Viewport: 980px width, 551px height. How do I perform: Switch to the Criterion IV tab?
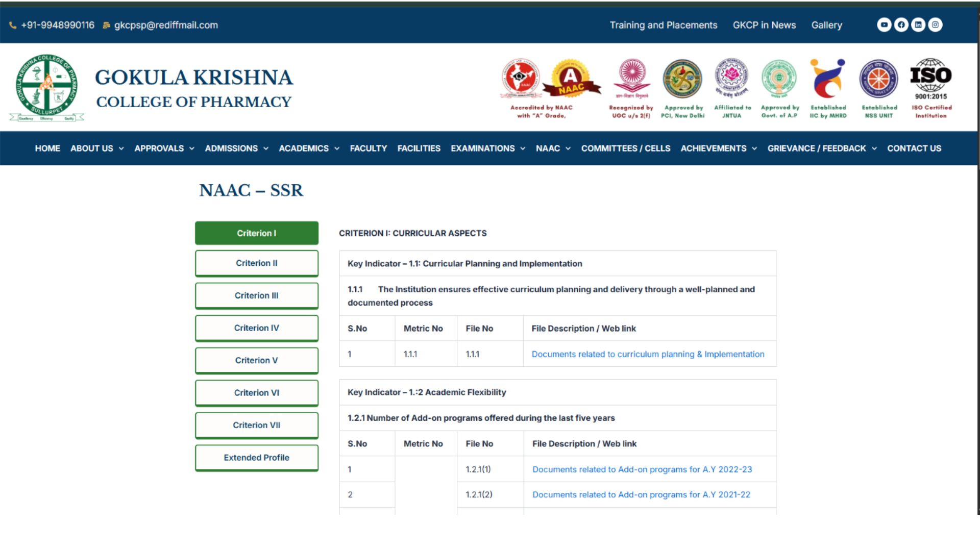pyautogui.click(x=257, y=328)
